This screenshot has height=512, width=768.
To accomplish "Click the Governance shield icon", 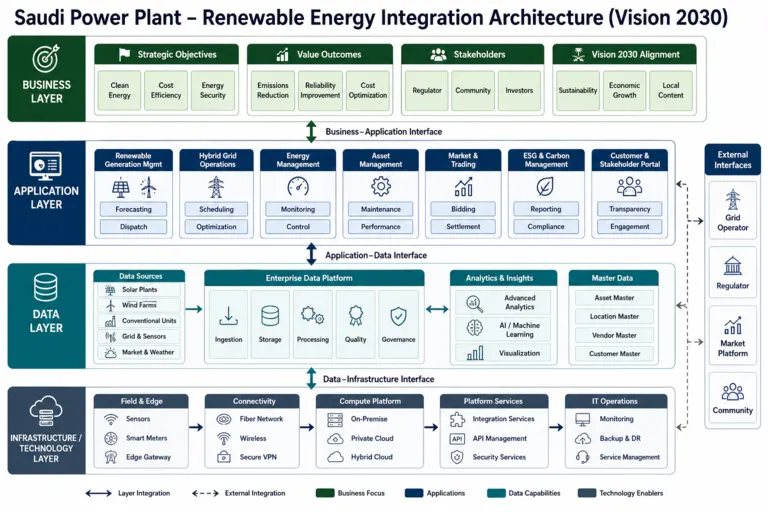I will [x=398, y=317].
